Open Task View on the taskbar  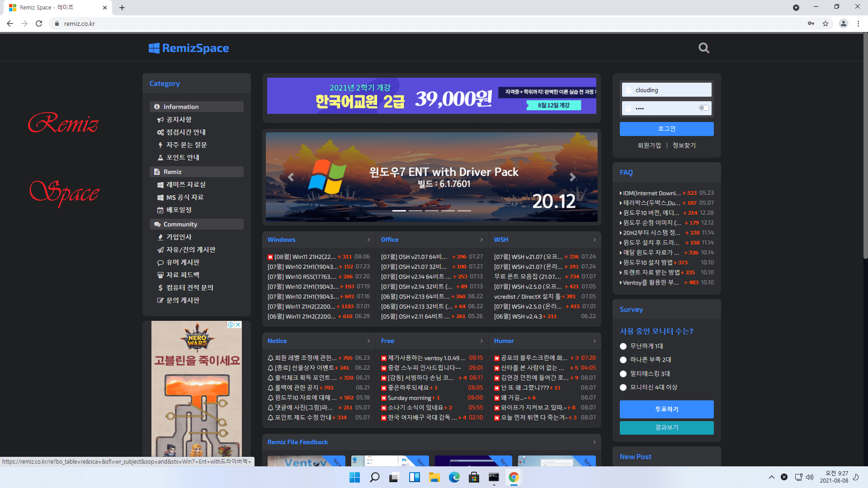point(395,477)
